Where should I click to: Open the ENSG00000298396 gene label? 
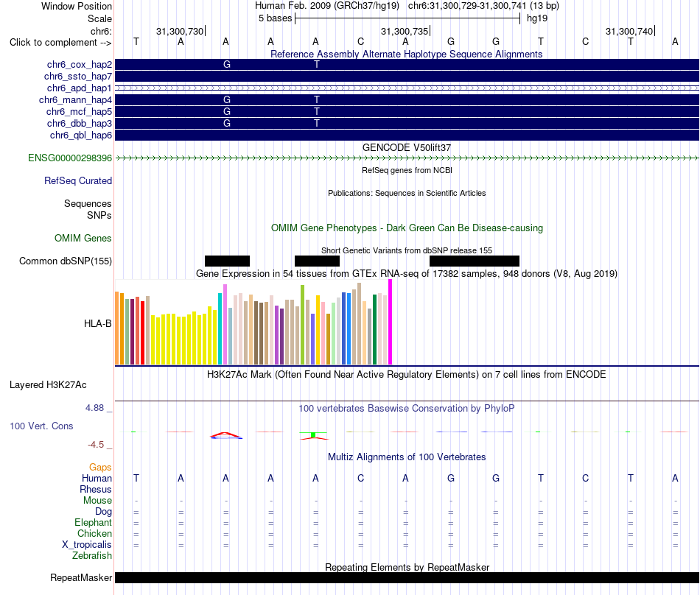(70, 158)
